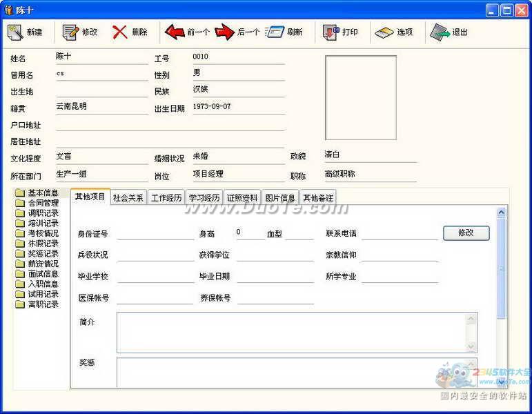532x414 pixels.
Task: Click the red X 删除 (Delete) icon
Action: click(120, 32)
